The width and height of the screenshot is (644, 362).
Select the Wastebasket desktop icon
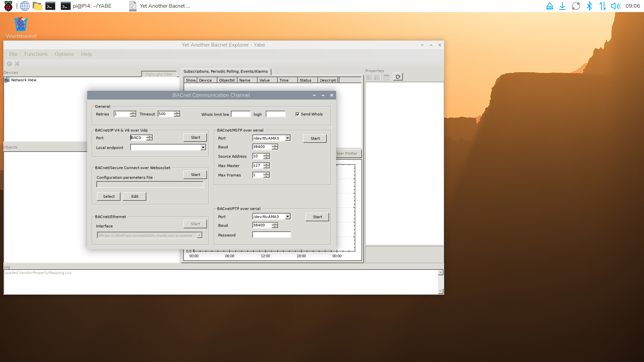tap(21, 28)
